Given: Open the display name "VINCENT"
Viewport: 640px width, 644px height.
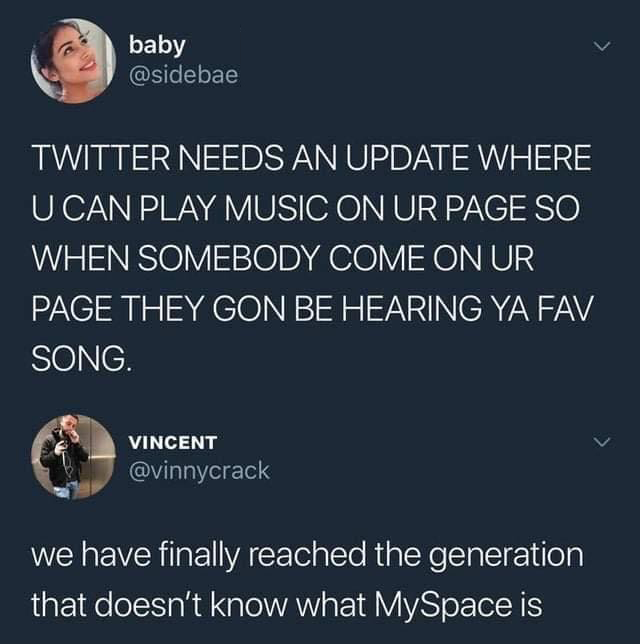Looking at the screenshot, I should point(173,442).
